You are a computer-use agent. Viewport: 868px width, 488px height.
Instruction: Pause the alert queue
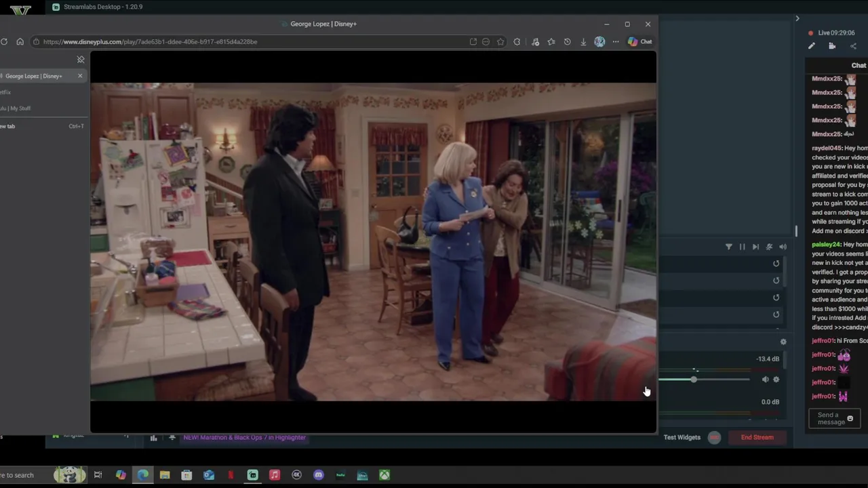(742, 247)
